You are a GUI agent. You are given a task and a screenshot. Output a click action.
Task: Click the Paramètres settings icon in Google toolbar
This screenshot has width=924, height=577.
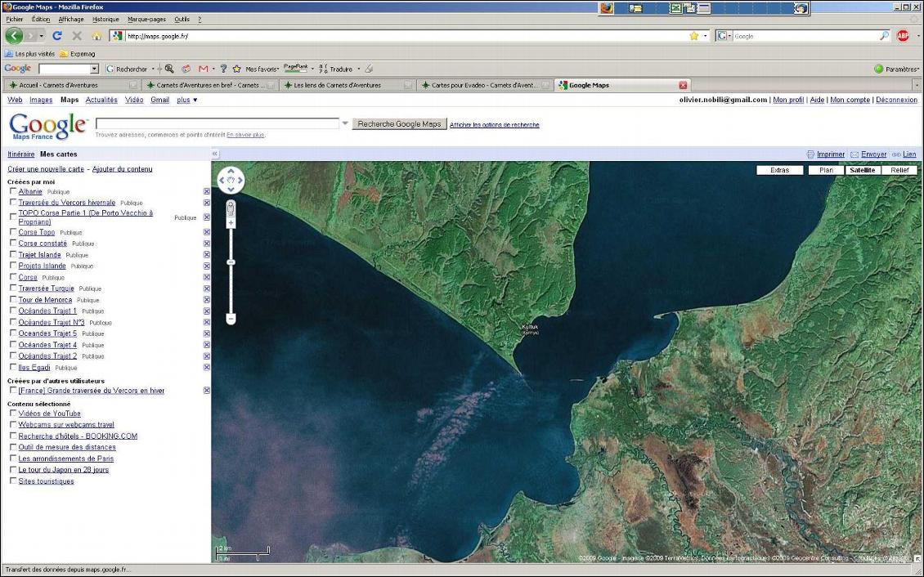pos(879,69)
